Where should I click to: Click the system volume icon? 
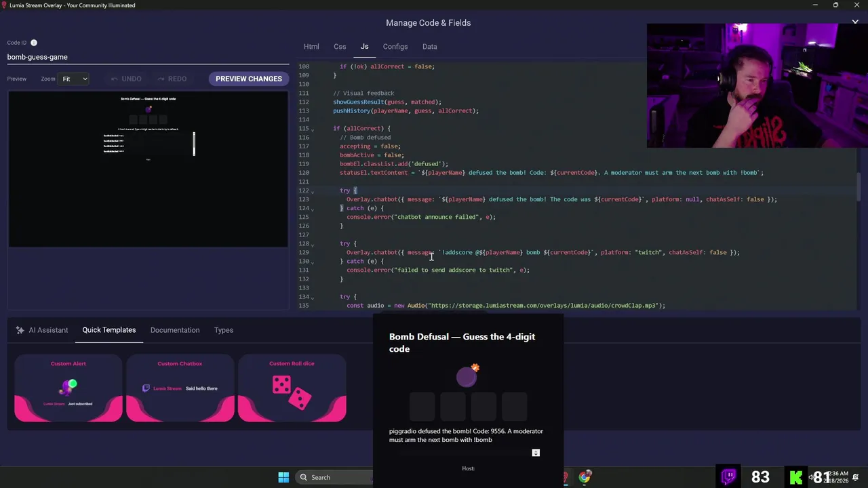coord(812,477)
